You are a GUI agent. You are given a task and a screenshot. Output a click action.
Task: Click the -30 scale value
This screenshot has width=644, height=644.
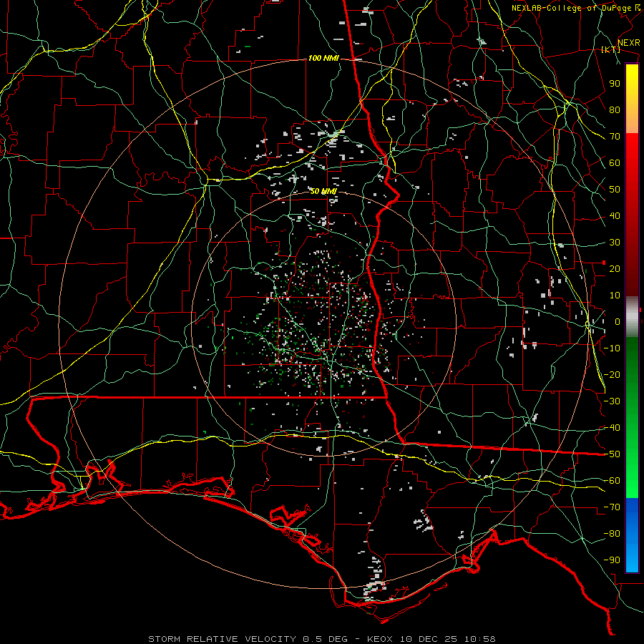pos(612,401)
